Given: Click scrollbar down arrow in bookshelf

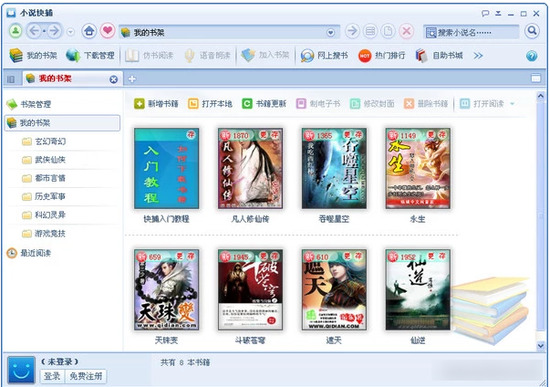Looking at the screenshot, I should click(x=541, y=345).
